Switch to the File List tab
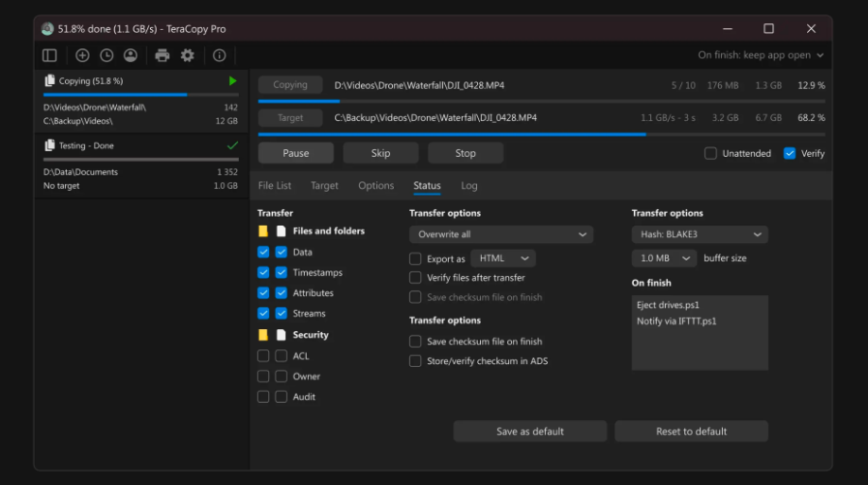 (x=275, y=186)
